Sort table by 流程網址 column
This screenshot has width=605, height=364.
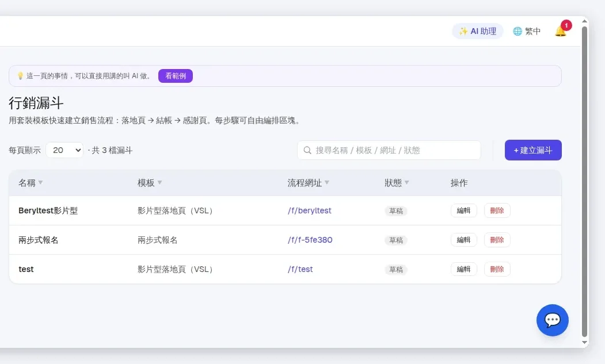coord(309,183)
